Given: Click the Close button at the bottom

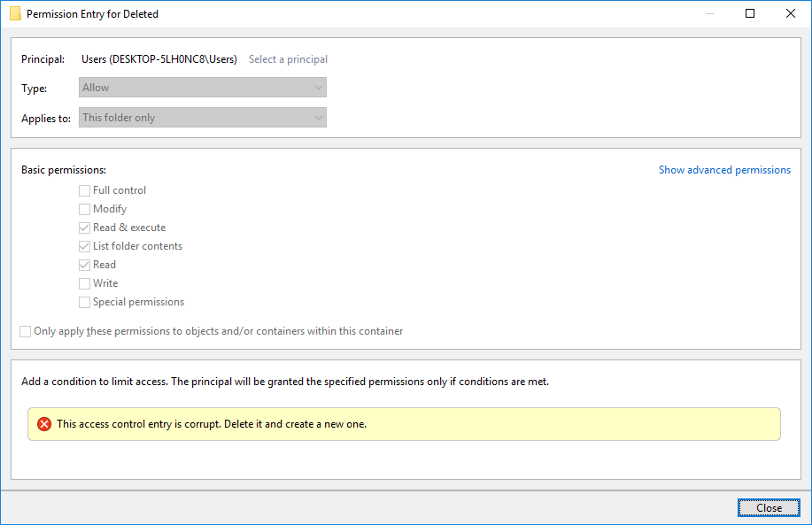Looking at the screenshot, I should tap(769, 508).
